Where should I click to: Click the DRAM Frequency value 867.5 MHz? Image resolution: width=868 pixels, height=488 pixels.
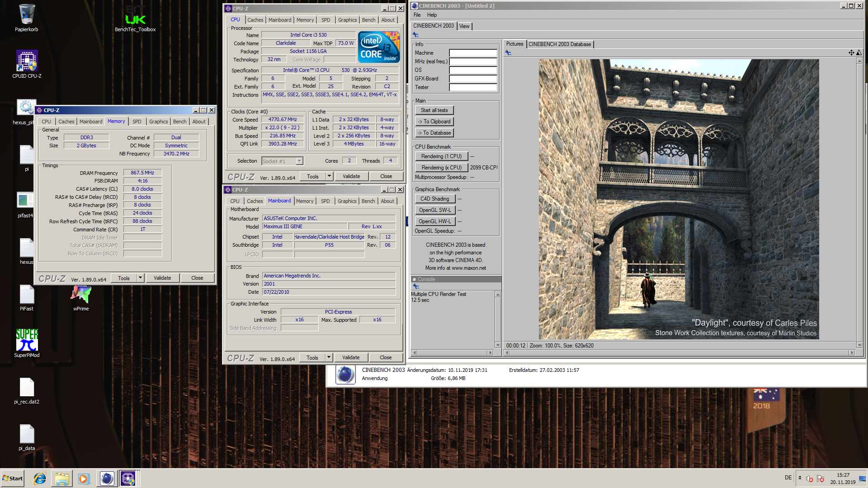(142, 173)
